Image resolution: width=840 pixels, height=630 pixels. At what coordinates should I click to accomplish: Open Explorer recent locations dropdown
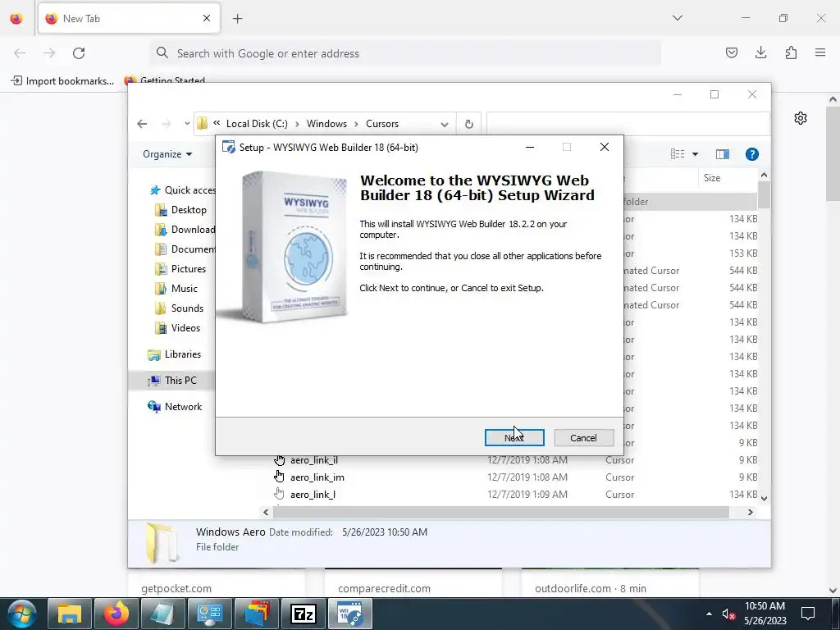187,124
